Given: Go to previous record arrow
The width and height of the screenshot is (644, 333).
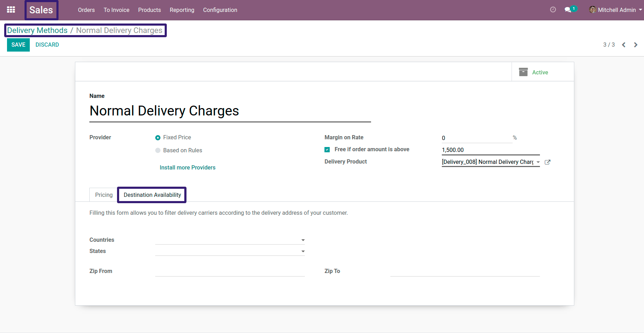Looking at the screenshot, I should [x=624, y=45].
